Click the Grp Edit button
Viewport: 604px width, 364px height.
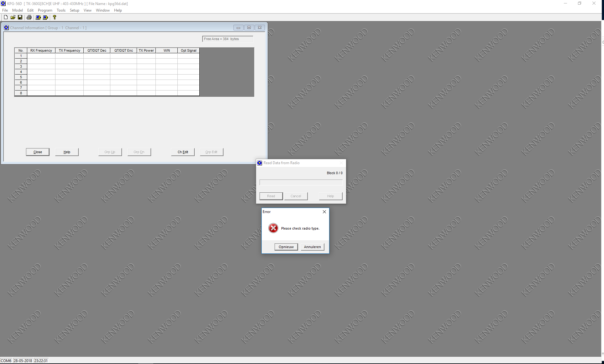(212, 152)
